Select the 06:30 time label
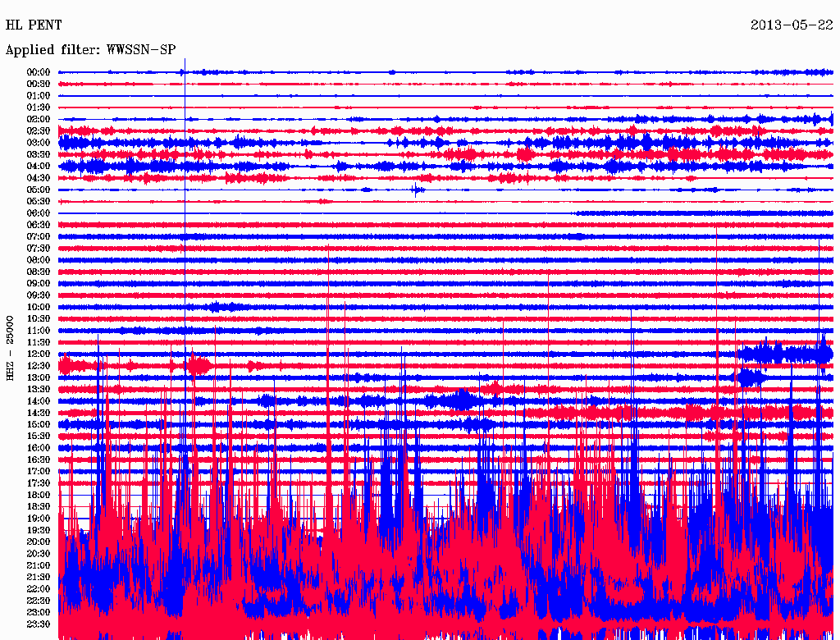 tap(39, 225)
